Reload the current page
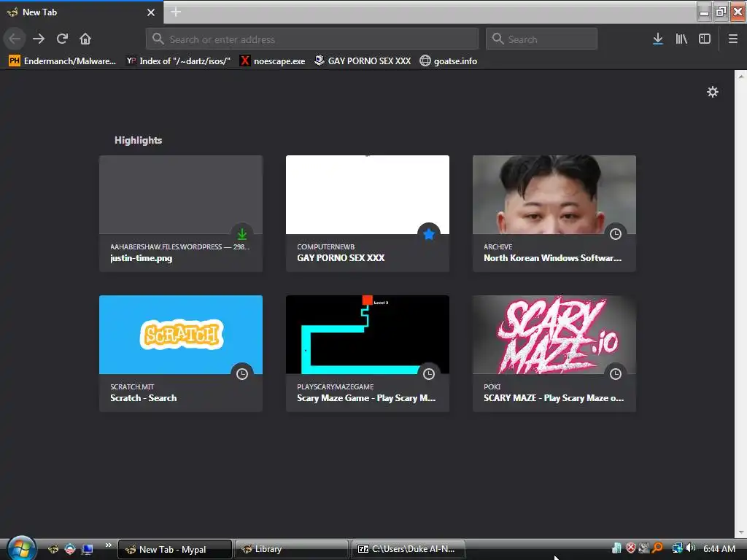747x560 pixels. (x=62, y=39)
